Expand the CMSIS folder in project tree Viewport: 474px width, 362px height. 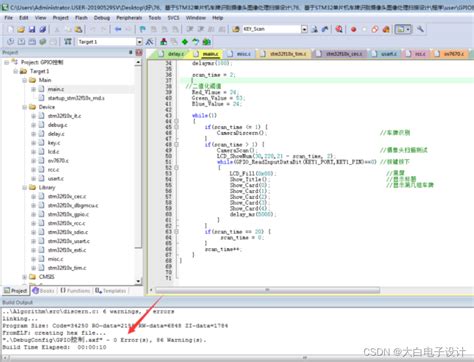coord(24,277)
